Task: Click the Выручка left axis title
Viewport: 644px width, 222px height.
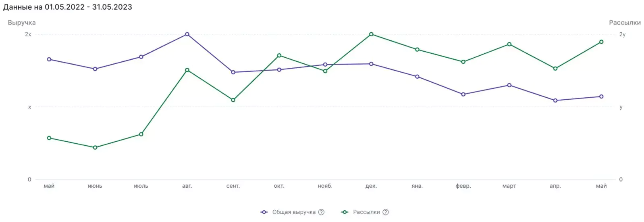Action: [22, 23]
